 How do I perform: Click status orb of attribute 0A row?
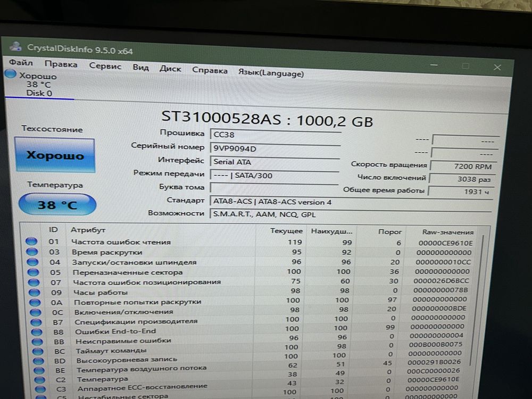point(35,302)
